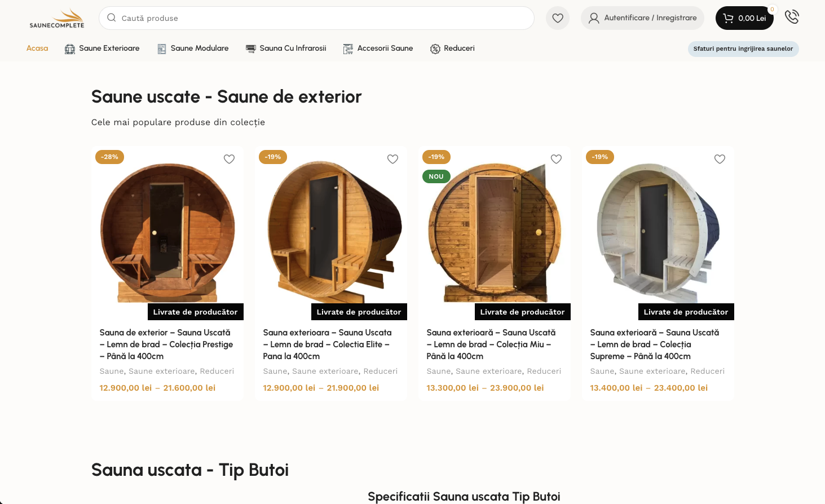Open the Saune Exterioare menu
Screen dimensions: 825x504
point(102,48)
